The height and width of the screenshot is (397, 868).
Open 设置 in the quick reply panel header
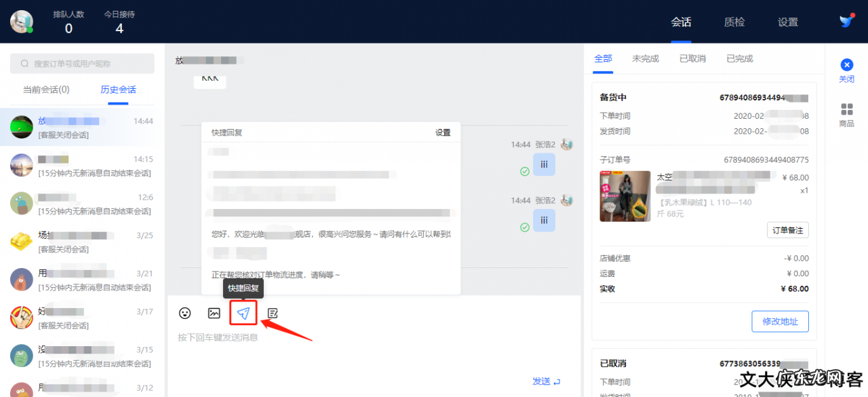pos(442,132)
